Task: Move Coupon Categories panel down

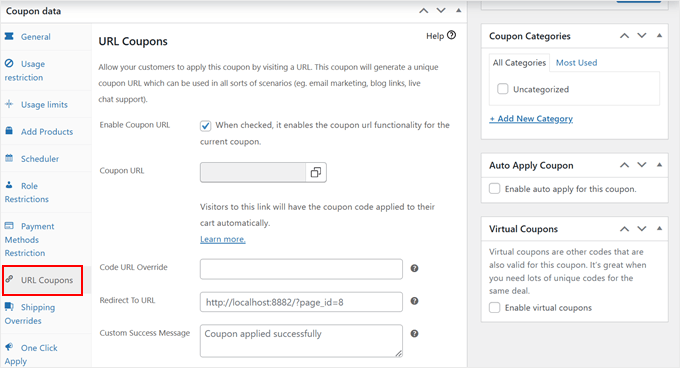Action: tap(642, 36)
